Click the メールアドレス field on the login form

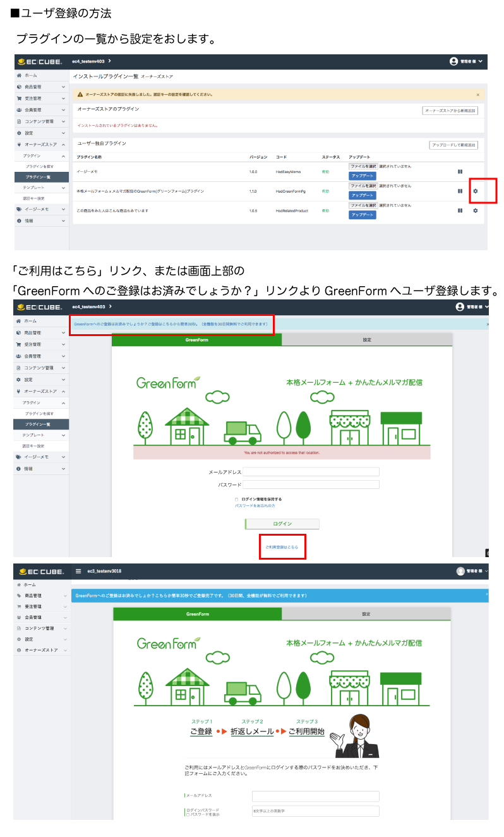311,472
